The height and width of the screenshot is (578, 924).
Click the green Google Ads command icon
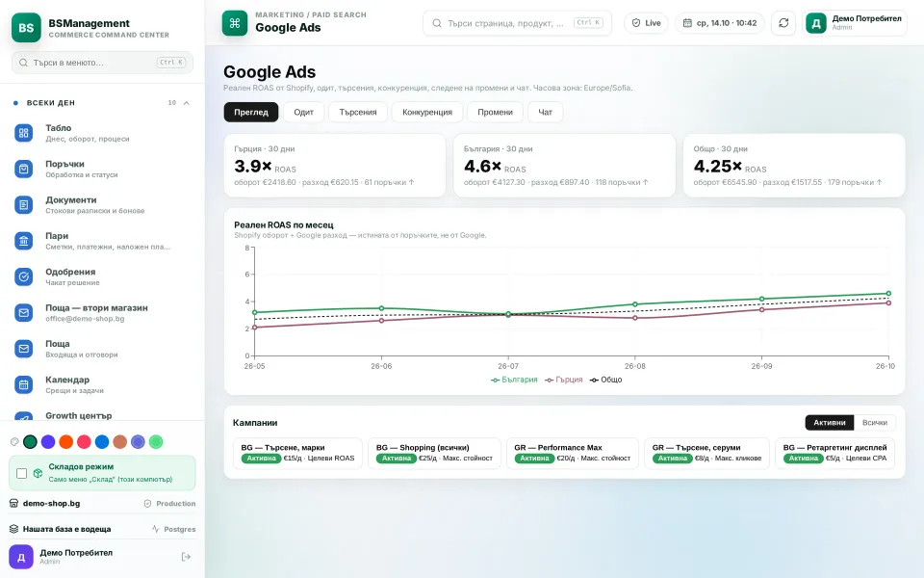(235, 23)
